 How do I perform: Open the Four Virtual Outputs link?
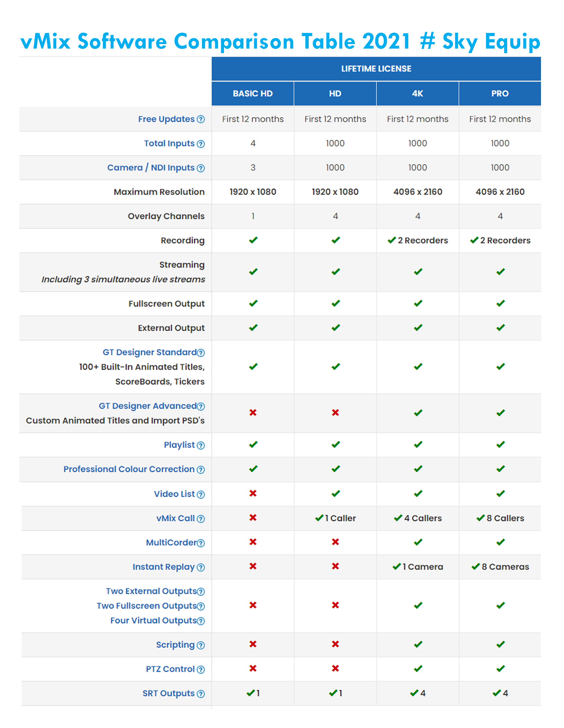[x=154, y=621]
